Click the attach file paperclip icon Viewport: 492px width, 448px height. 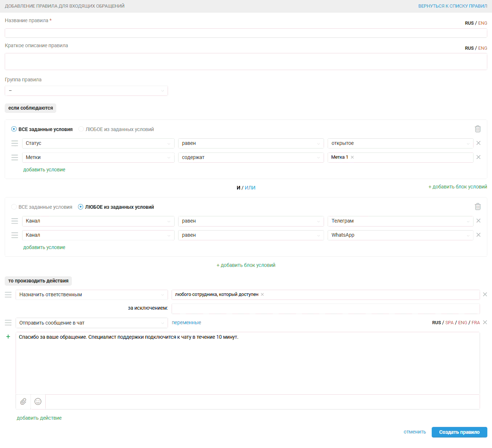[23, 402]
